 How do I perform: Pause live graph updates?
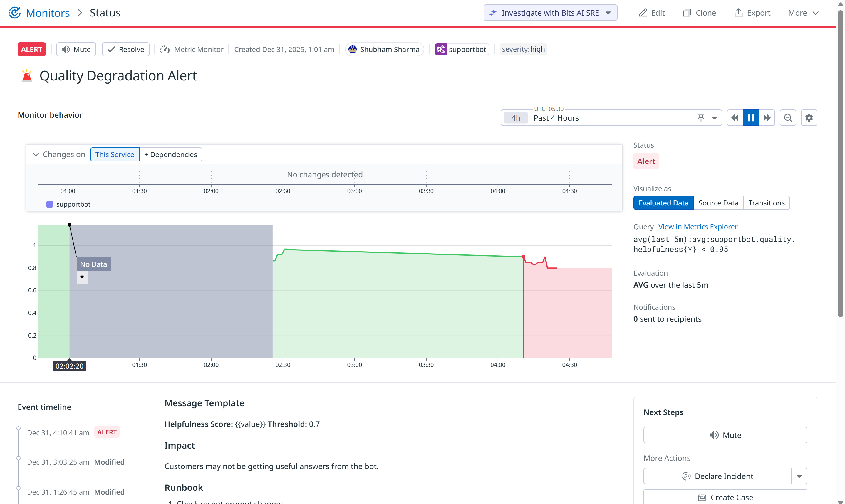click(x=751, y=118)
